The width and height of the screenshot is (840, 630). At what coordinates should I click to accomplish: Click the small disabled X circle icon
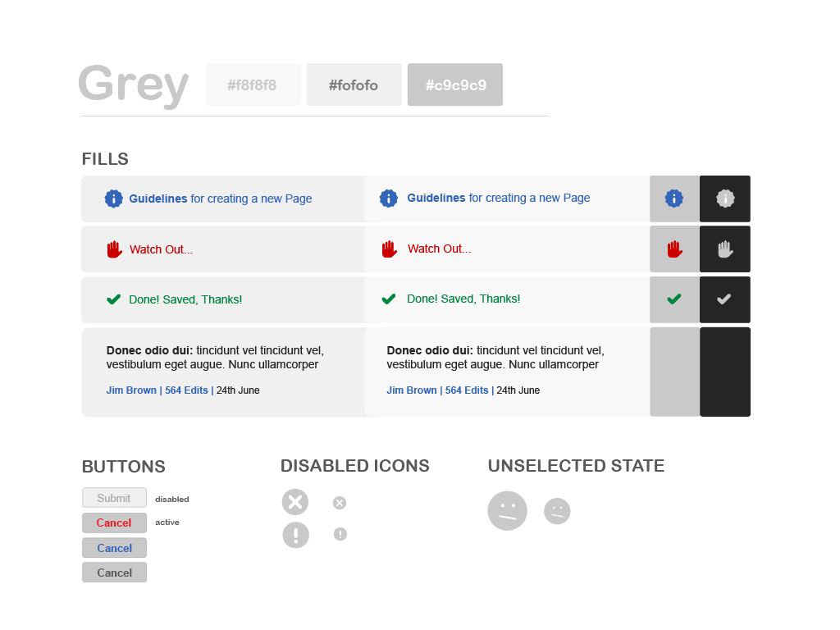coord(340,503)
